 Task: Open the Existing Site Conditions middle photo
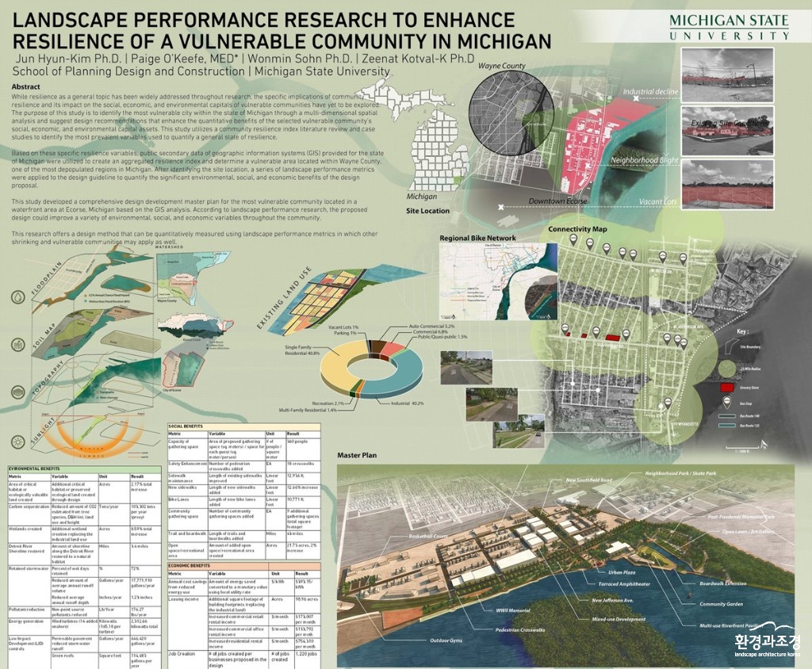pyautogui.click(x=728, y=130)
